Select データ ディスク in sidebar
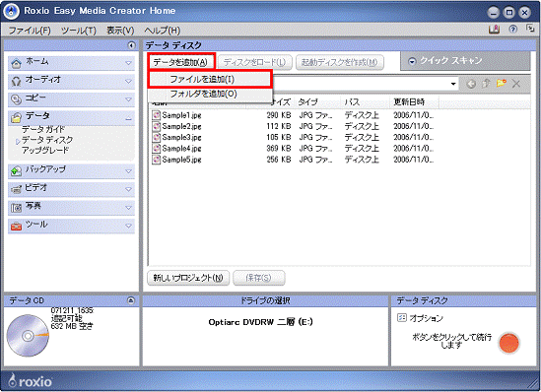The width and height of the screenshot is (541, 392). (x=47, y=140)
